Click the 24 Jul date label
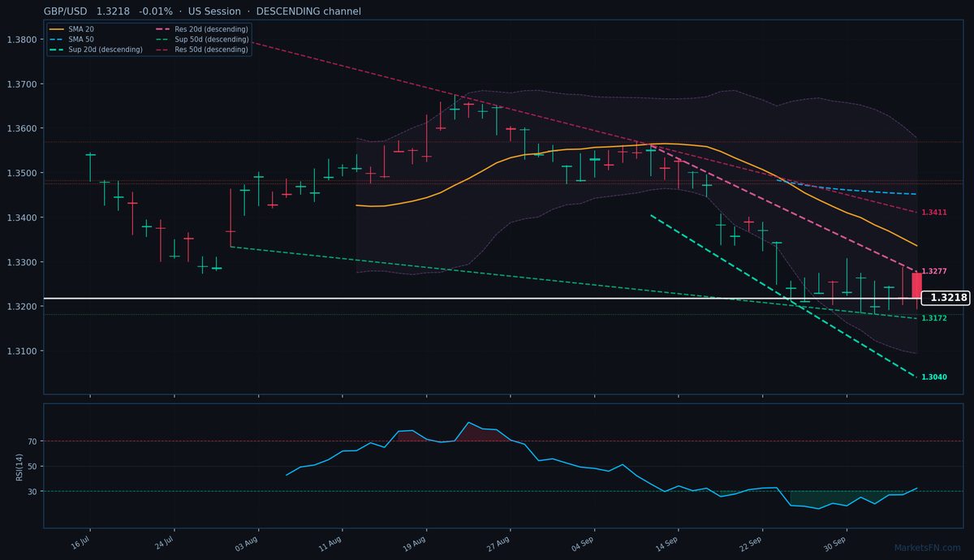Viewport: 974px width, 560px height. [164, 542]
